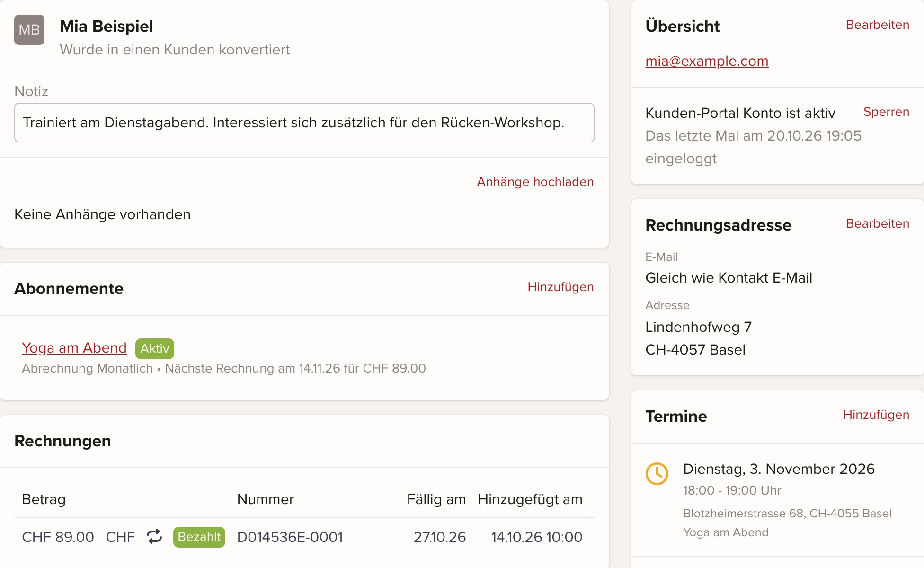Click the CH-4057 Basel address line
The width and height of the screenshot is (924, 568).
click(x=695, y=350)
